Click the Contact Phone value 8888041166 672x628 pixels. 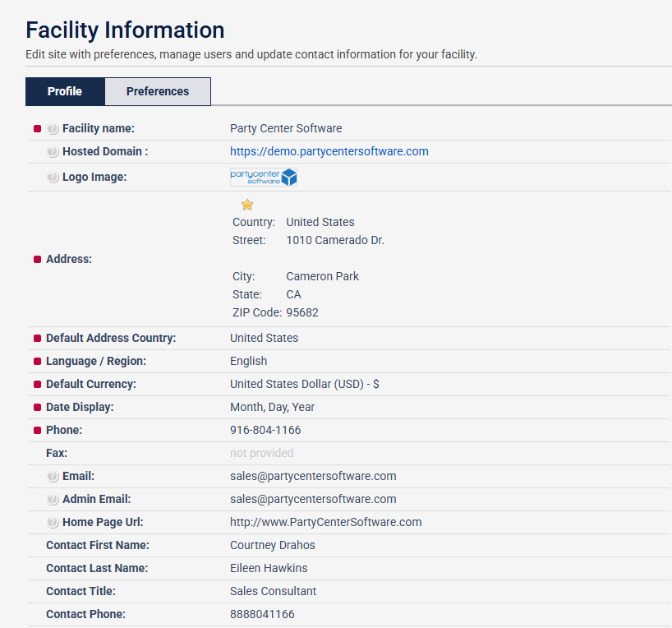coord(262,614)
